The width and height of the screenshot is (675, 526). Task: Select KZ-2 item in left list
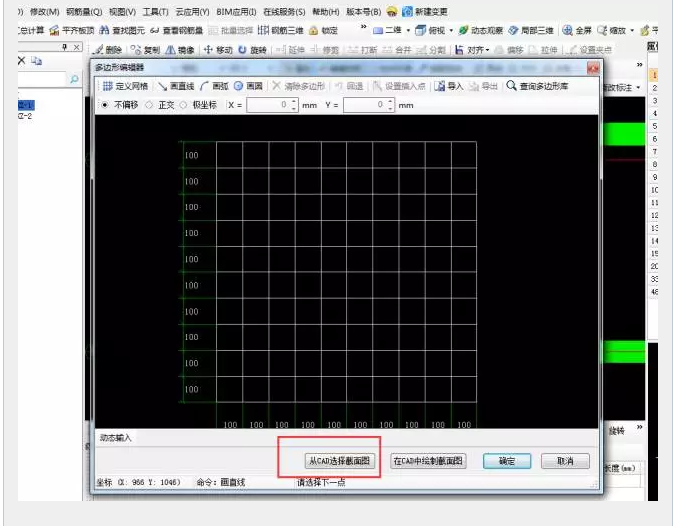(25, 116)
